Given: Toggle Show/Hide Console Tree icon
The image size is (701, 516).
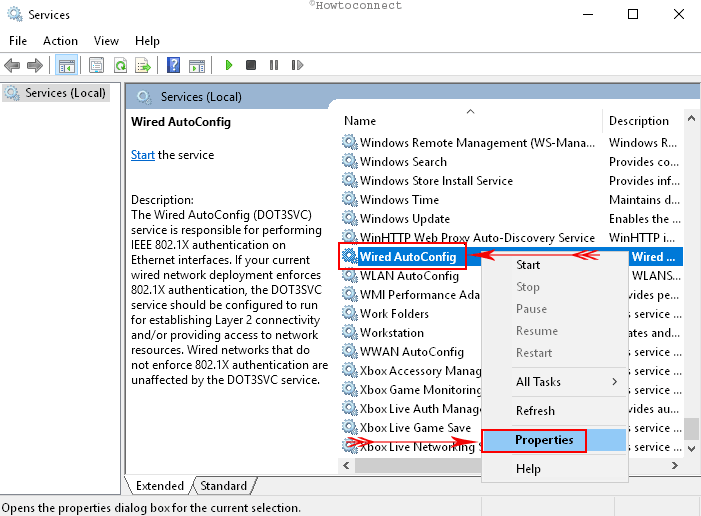Looking at the screenshot, I should coord(67,66).
